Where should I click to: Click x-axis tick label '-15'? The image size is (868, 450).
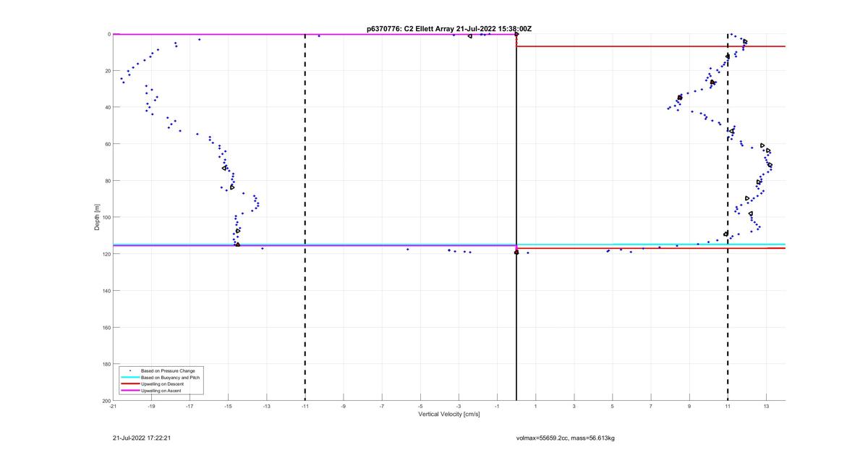pyautogui.click(x=228, y=406)
